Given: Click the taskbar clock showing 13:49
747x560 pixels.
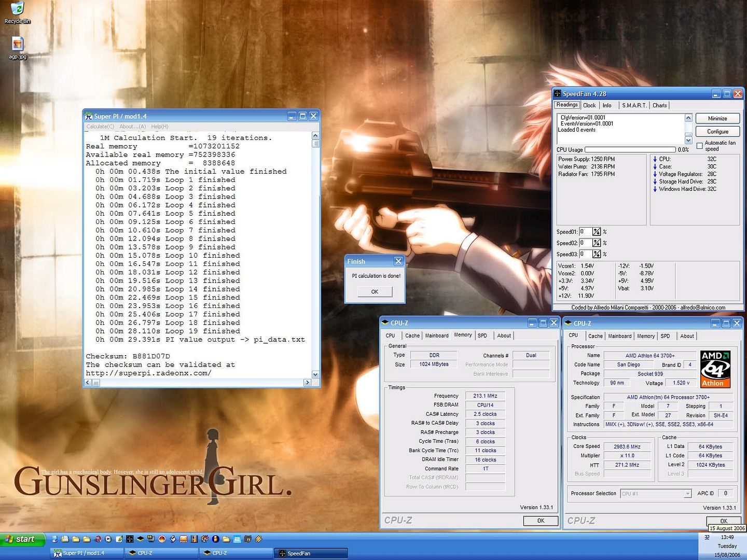Looking at the screenshot, I should [727, 537].
